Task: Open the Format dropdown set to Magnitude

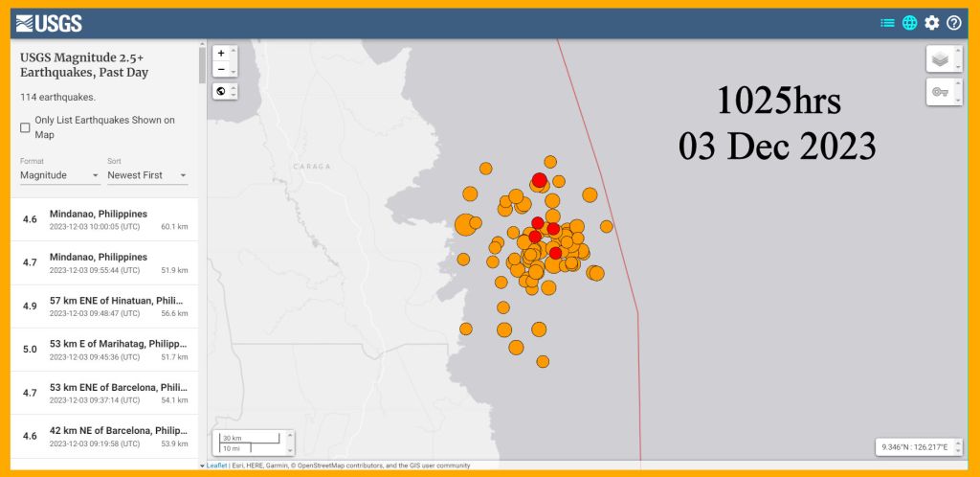Action: 59,175
